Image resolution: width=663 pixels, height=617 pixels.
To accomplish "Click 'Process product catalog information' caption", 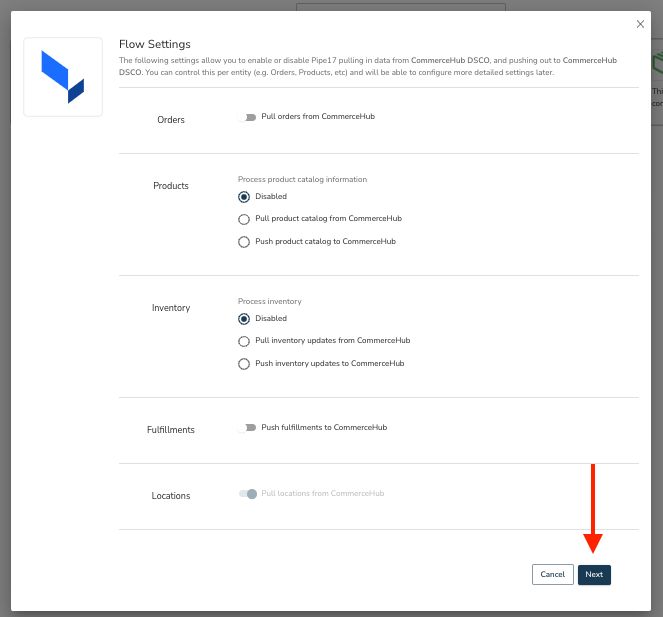I will pos(302,179).
